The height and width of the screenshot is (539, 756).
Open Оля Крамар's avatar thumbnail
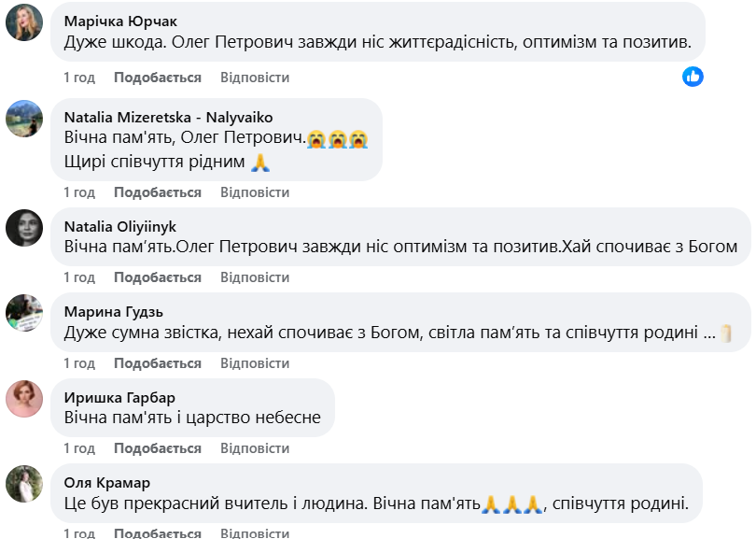(24, 484)
